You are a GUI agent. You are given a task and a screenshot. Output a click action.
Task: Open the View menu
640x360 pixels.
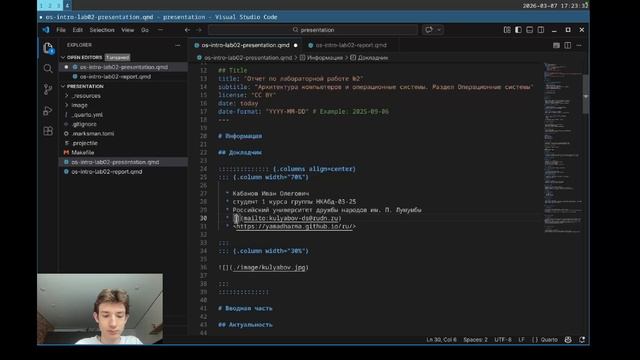click(127, 30)
